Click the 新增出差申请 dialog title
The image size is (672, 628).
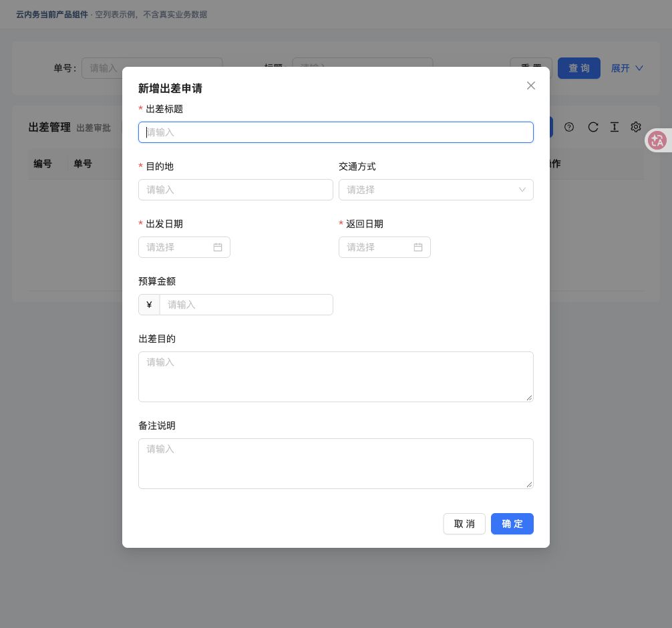[170, 88]
